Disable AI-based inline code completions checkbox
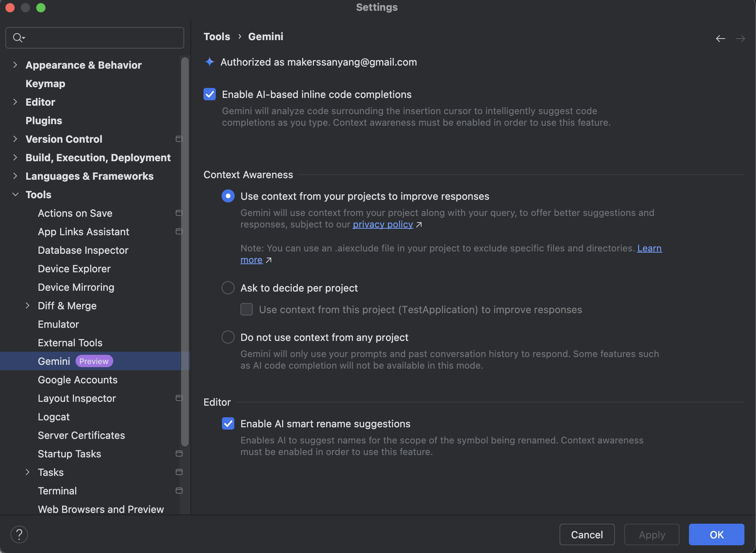This screenshot has width=756, height=553. point(210,94)
